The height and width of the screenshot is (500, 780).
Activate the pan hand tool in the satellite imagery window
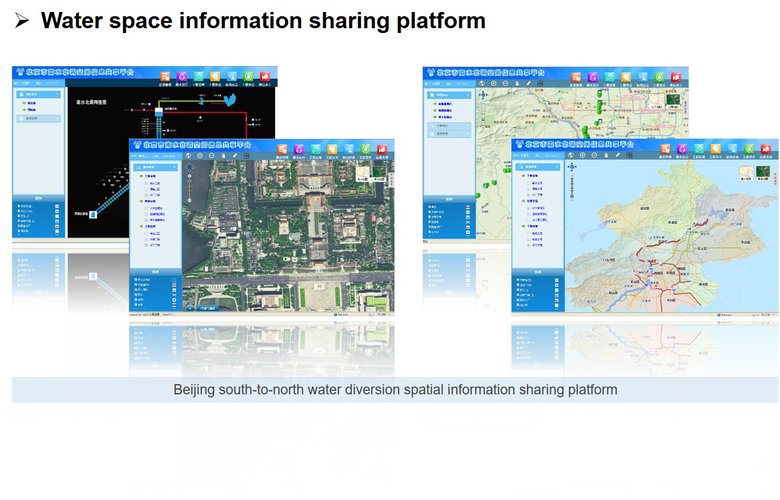(223, 156)
